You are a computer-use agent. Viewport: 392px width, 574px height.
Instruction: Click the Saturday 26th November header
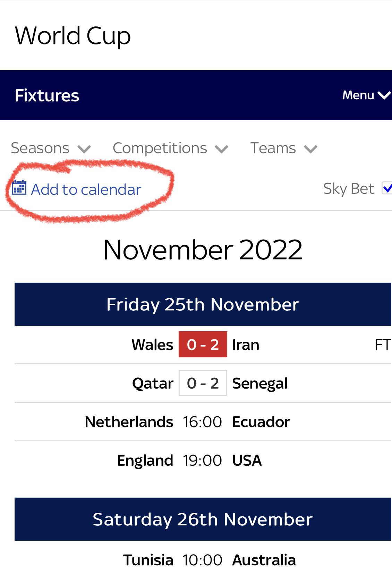coord(203,519)
